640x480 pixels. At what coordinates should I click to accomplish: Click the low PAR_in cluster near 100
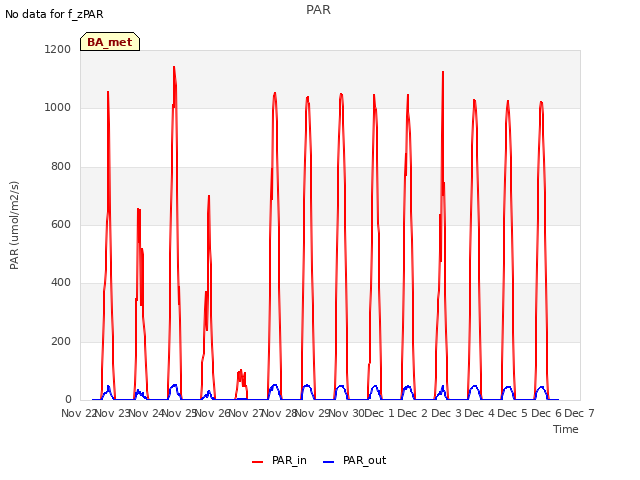pyautogui.click(x=241, y=378)
